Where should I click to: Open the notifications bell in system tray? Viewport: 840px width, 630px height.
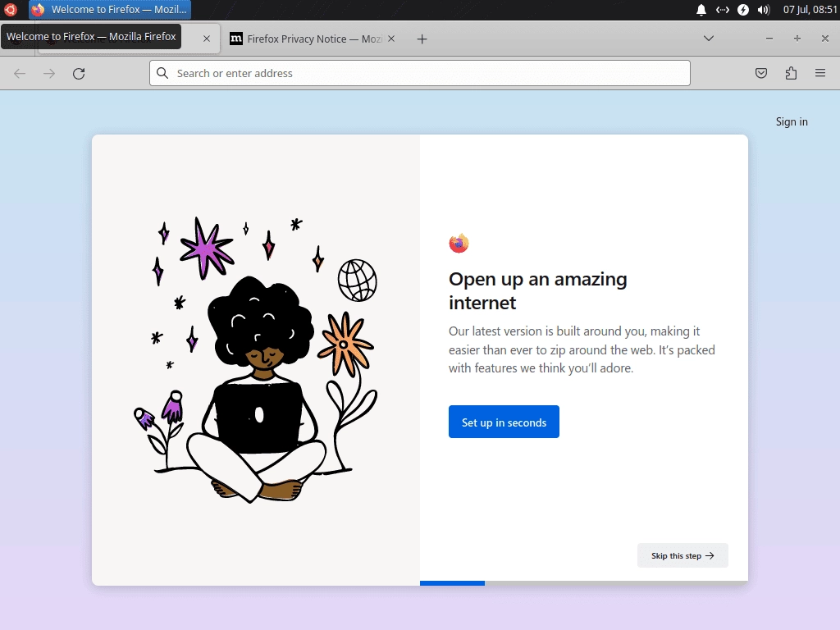[701, 10]
